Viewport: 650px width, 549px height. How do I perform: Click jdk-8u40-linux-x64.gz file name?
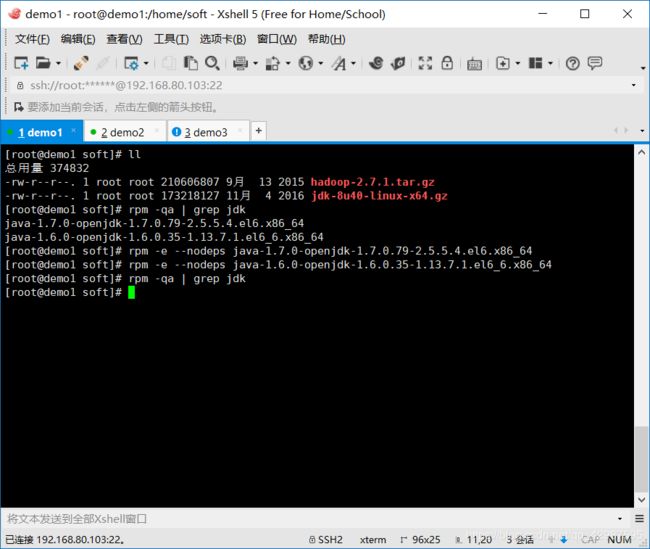tap(379, 196)
